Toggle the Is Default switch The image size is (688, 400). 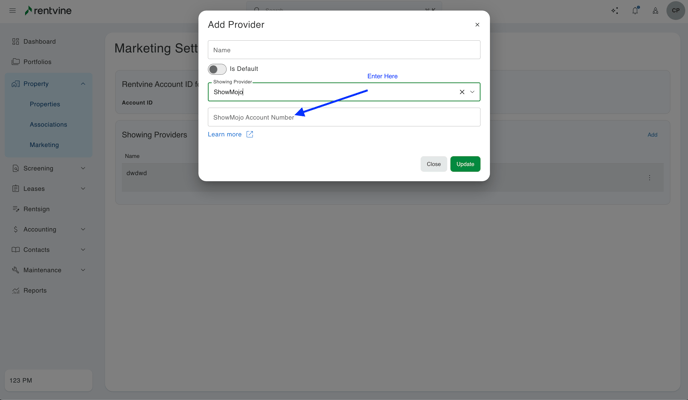pyautogui.click(x=217, y=69)
